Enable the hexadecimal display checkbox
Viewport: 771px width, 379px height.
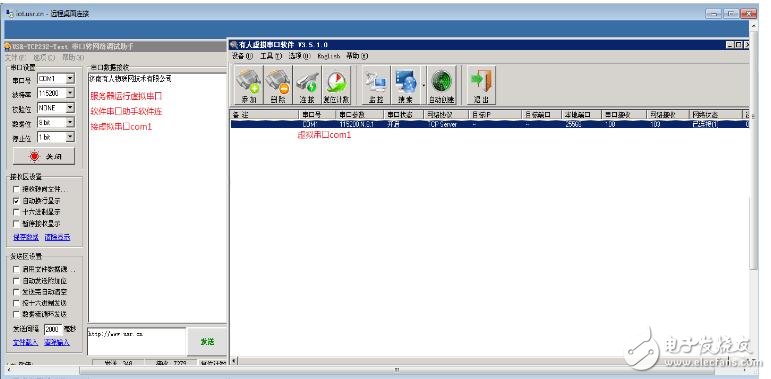pos(17,212)
